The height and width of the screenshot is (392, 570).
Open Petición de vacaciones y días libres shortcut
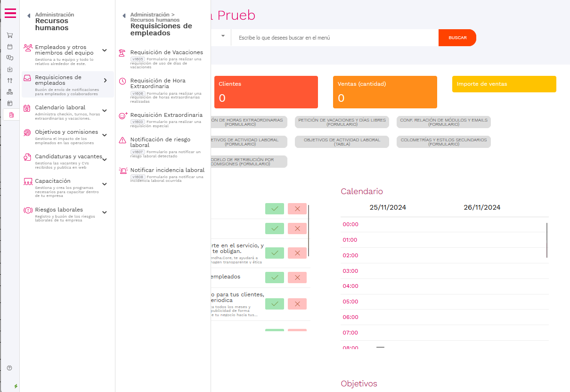click(342, 122)
